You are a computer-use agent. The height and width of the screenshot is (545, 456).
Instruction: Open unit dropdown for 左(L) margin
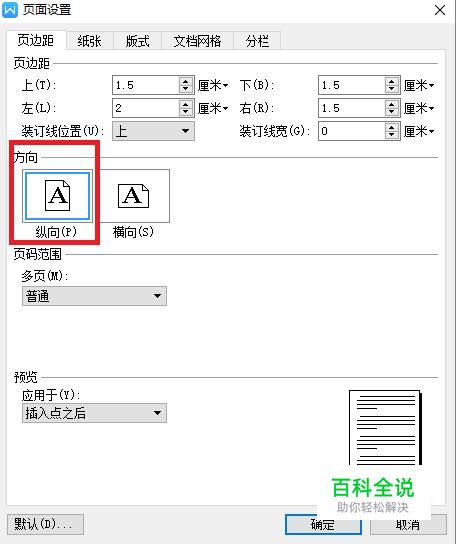pos(213,108)
